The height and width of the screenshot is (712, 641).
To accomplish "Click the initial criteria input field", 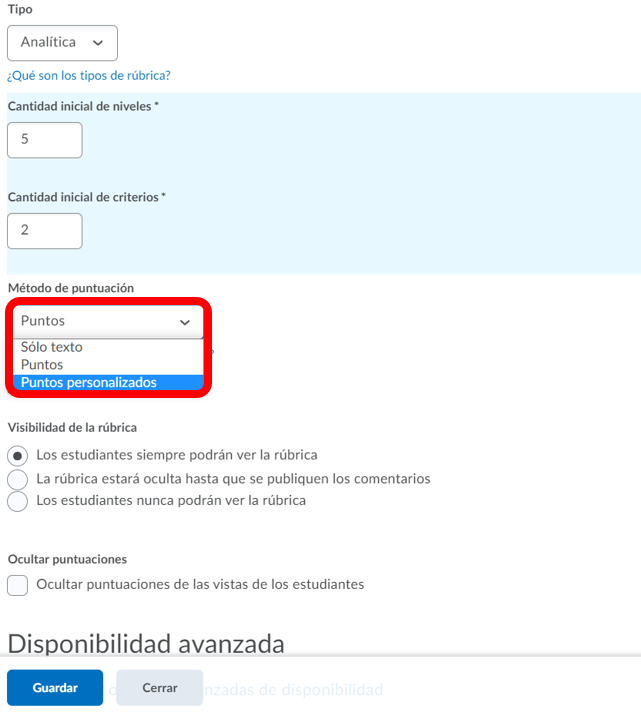I will tap(44, 231).
